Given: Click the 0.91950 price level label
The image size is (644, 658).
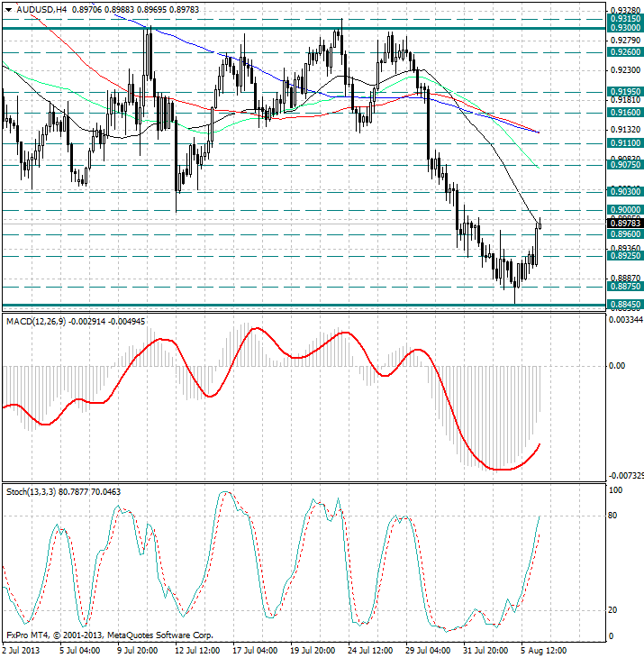Looking at the screenshot, I should click(625, 91).
